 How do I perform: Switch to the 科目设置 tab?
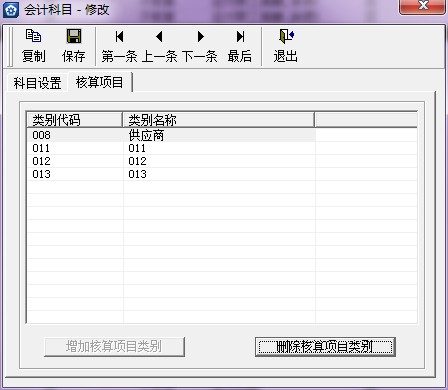pos(37,83)
